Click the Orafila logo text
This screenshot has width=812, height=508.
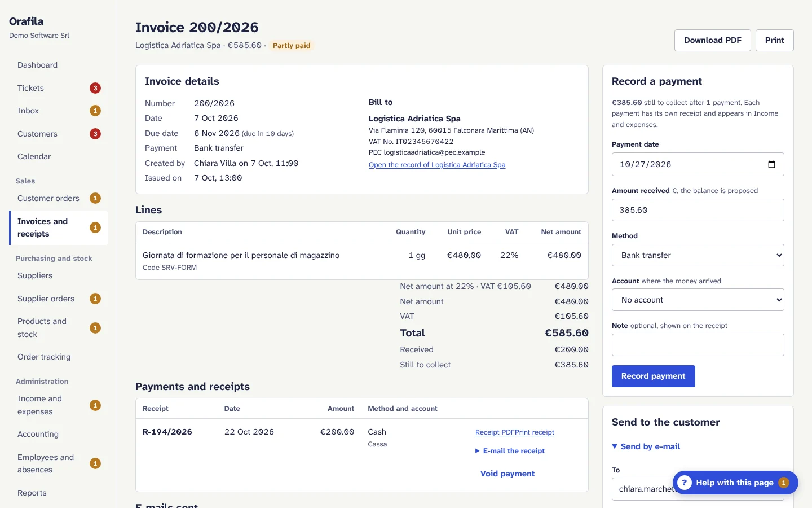26,21
